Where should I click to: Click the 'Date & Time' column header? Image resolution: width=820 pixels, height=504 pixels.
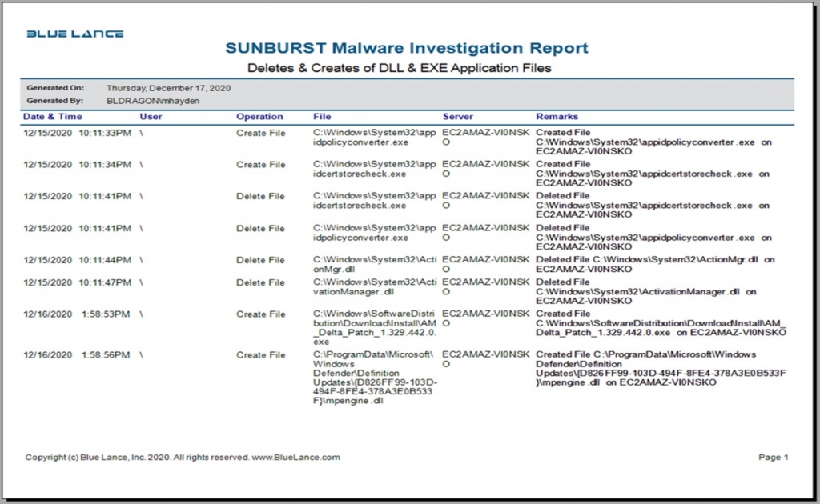pyautogui.click(x=52, y=117)
